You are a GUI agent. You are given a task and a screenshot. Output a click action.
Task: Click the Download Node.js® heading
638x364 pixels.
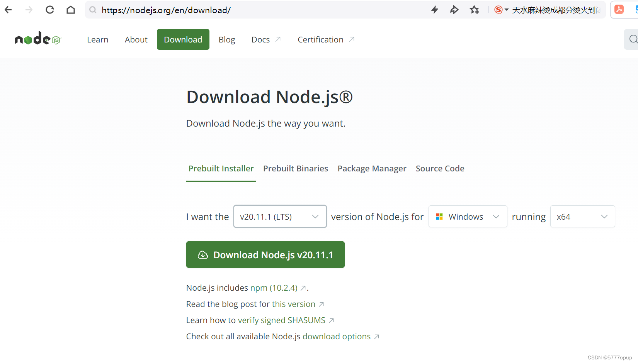coord(270,97)
